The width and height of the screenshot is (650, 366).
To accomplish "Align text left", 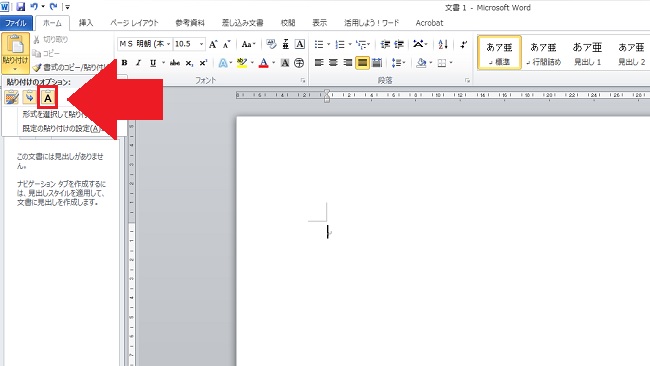I will pyautogui.click(x=319, y=63).
